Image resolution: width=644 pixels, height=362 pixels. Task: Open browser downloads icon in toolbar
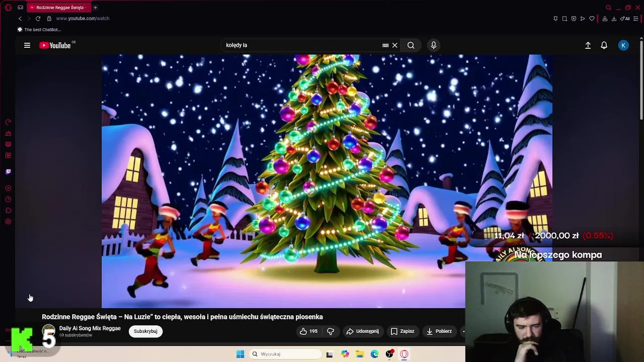[x=614, y=19]
